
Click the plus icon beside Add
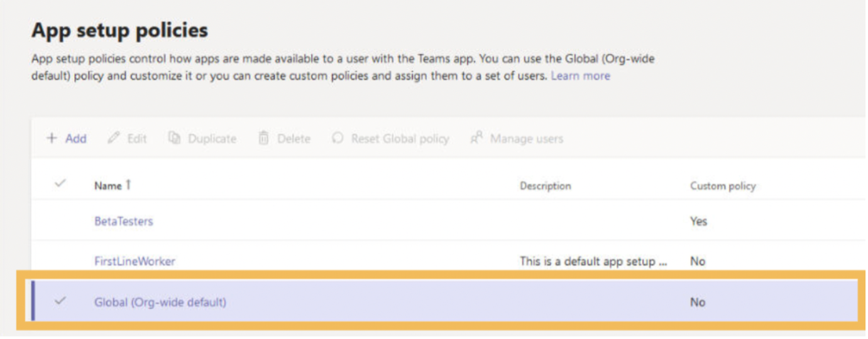(x=52, y=138)
